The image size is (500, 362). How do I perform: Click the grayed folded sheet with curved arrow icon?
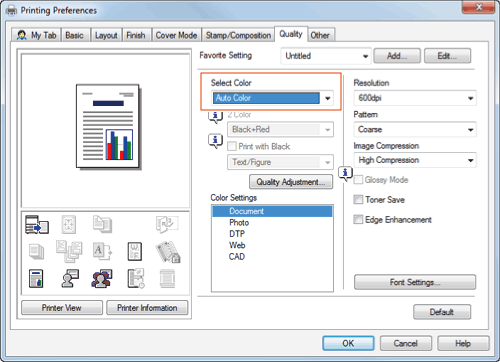[167, 224]
